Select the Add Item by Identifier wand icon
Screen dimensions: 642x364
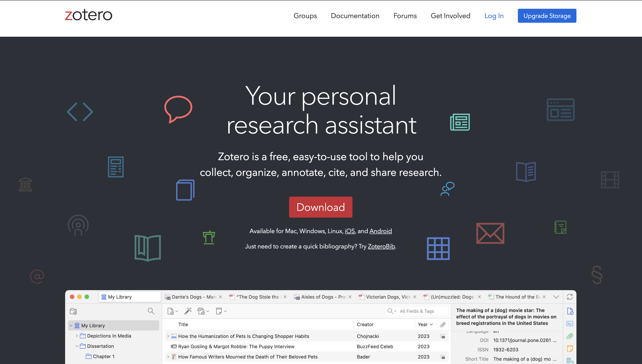coord(188,311)
